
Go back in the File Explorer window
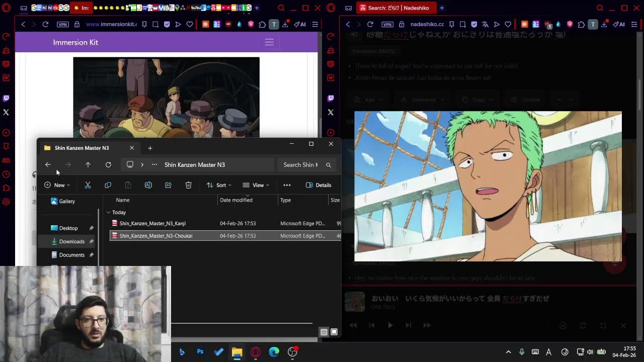[x=48, y=164]
